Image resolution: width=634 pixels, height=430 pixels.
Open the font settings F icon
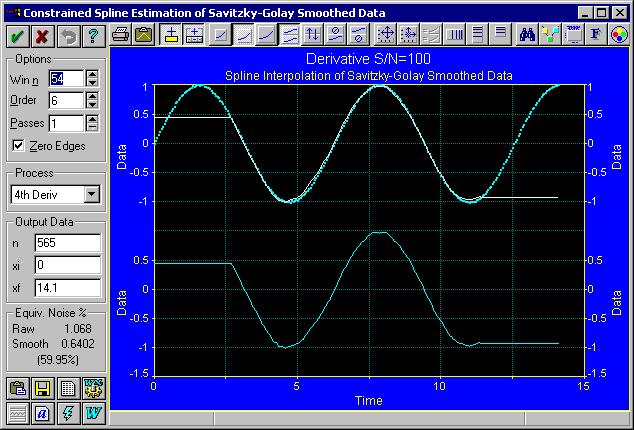pyautogui.click(x=596, y=35)
